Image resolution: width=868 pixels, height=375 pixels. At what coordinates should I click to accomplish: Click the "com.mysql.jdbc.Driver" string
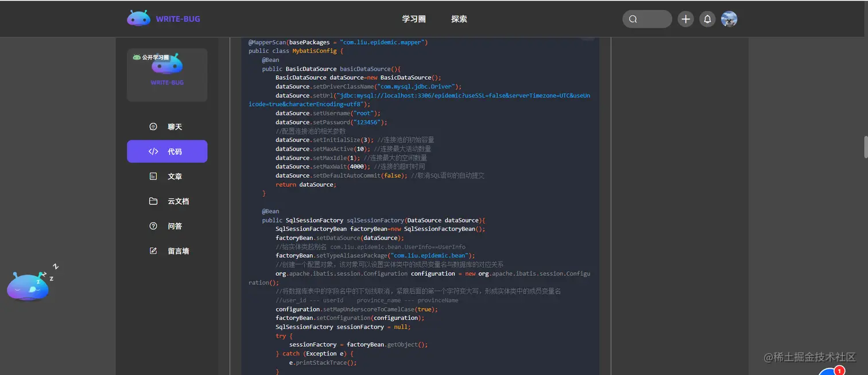(x=416, y=87)
